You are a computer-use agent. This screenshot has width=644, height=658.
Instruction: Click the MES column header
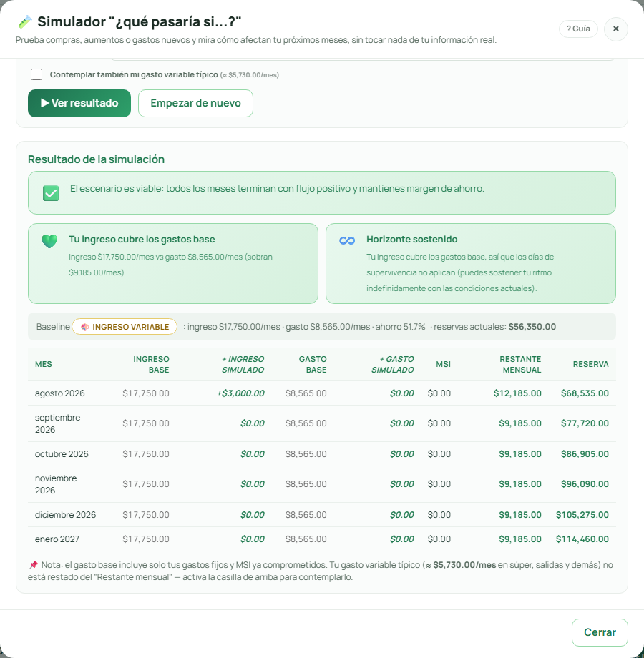[44, 364]
